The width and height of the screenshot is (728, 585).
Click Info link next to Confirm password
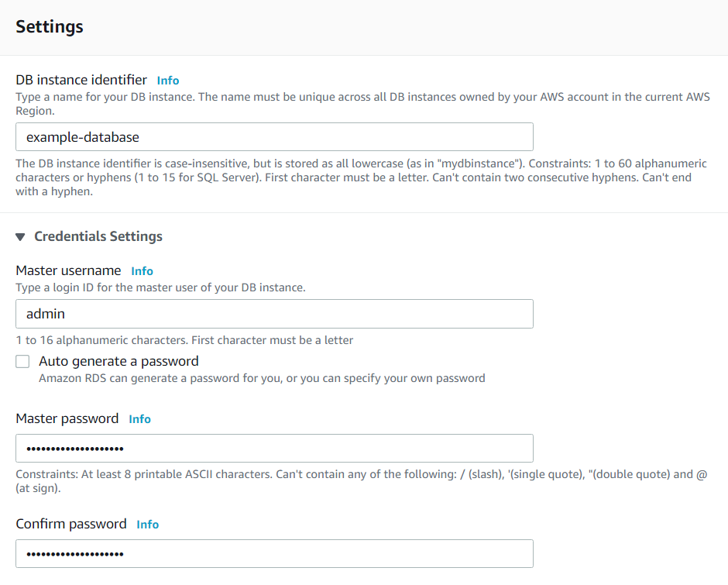point(147,525)
